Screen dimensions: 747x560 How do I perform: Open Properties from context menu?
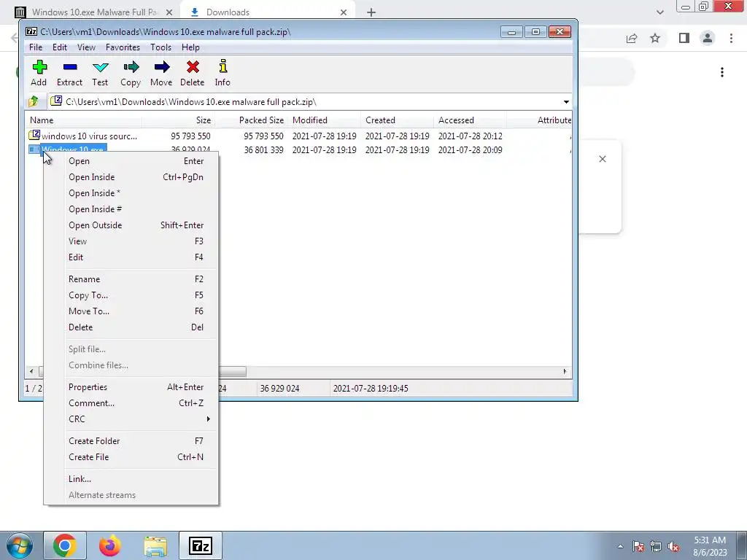(131, 387)
